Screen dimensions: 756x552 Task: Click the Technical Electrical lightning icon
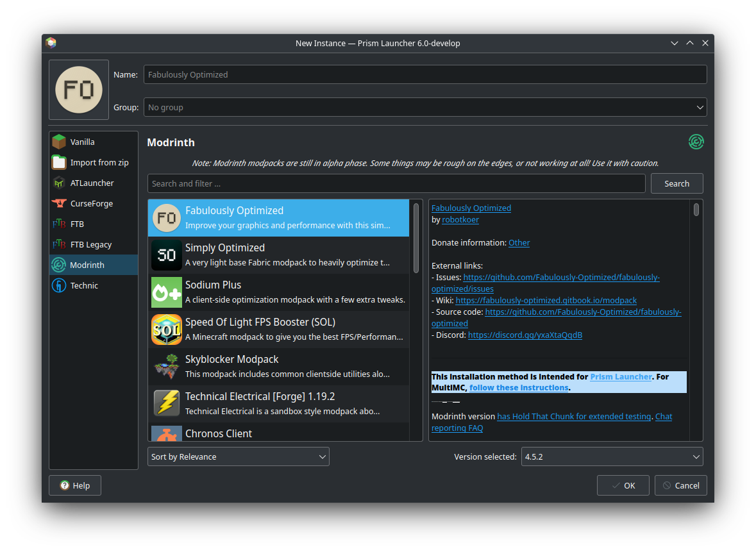click(166, 403)
